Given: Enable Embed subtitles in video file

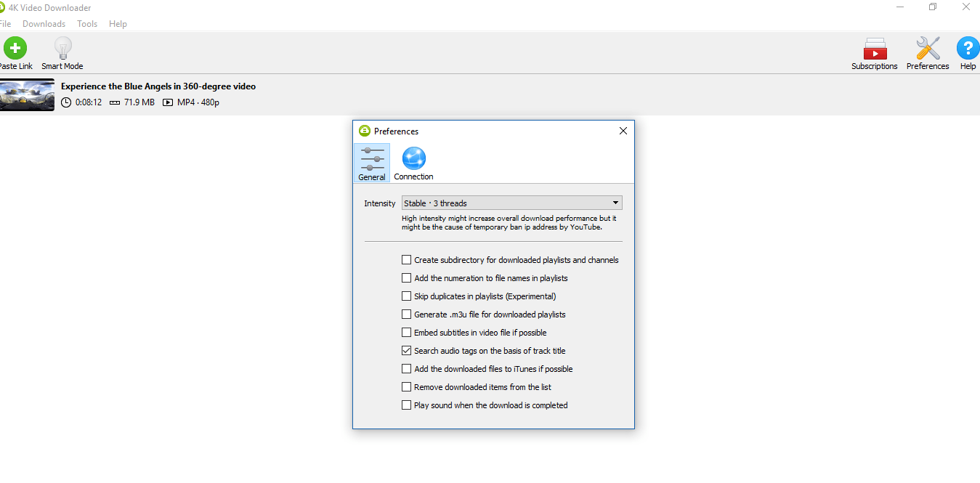Looking at the screenshot, I should (407, 333).
